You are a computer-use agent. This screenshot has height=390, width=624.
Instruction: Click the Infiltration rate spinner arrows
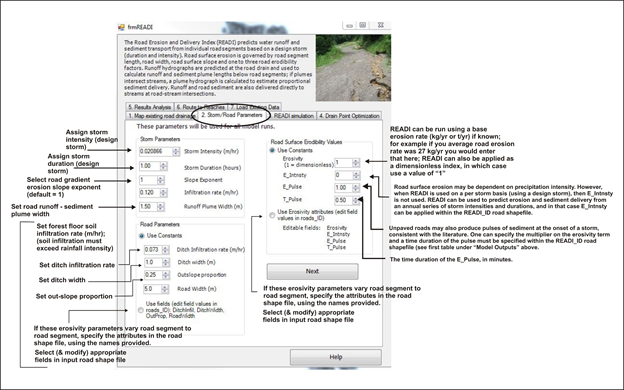[164, 193]
